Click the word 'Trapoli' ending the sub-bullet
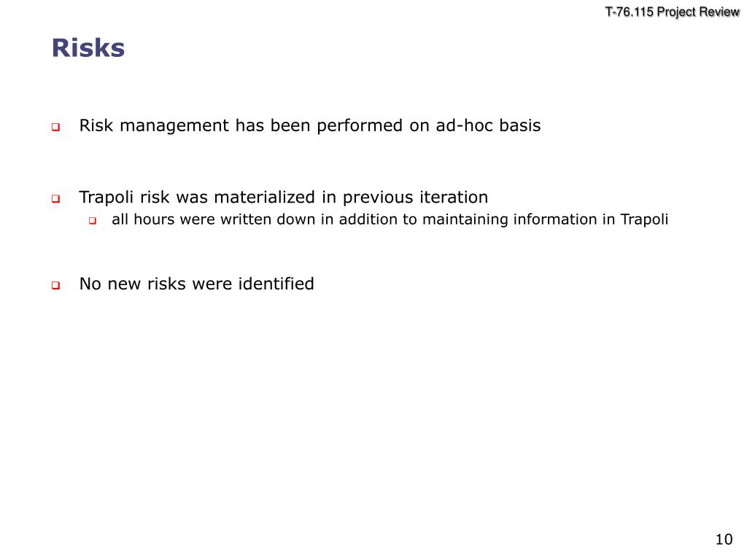 click(x=644, y=219)
